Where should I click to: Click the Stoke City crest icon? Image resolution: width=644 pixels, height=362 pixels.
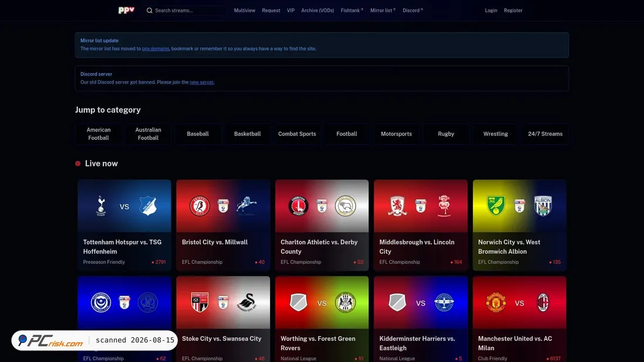(200, 303)
